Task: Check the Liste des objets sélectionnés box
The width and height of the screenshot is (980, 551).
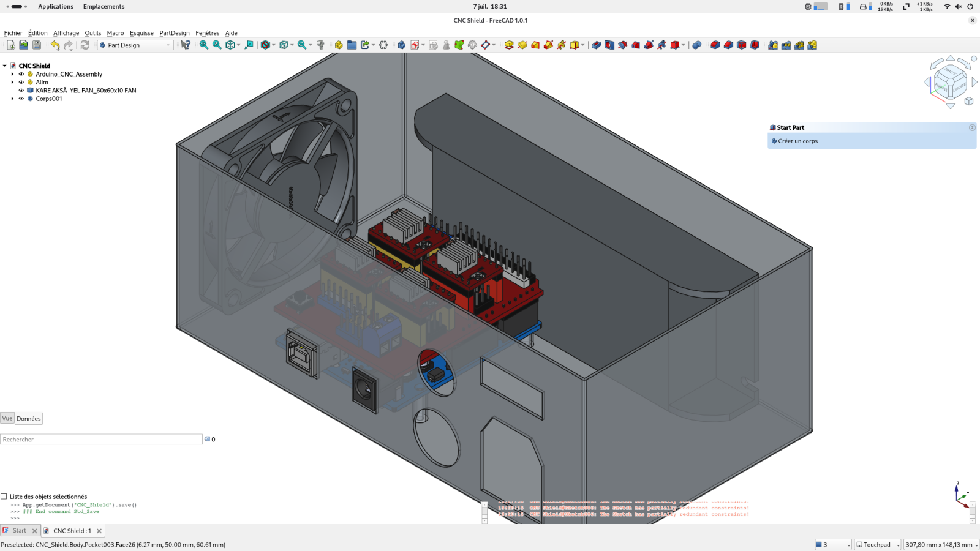Action: [4, 497]
